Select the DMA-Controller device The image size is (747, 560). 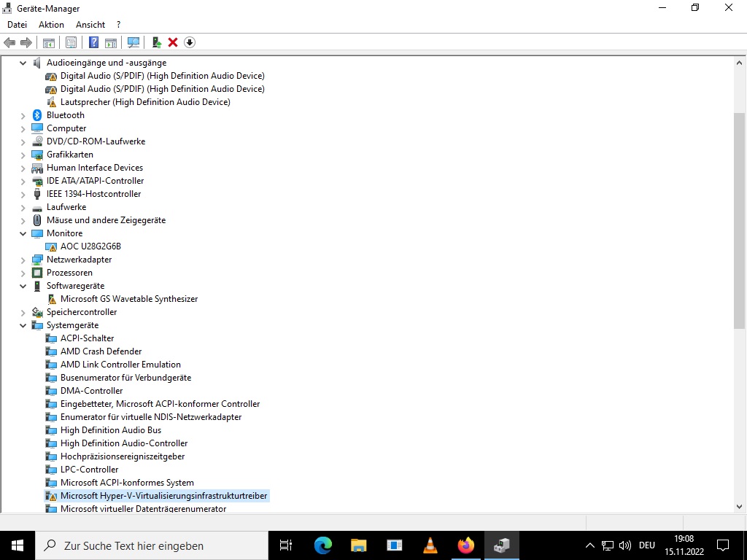click(91, 391)
